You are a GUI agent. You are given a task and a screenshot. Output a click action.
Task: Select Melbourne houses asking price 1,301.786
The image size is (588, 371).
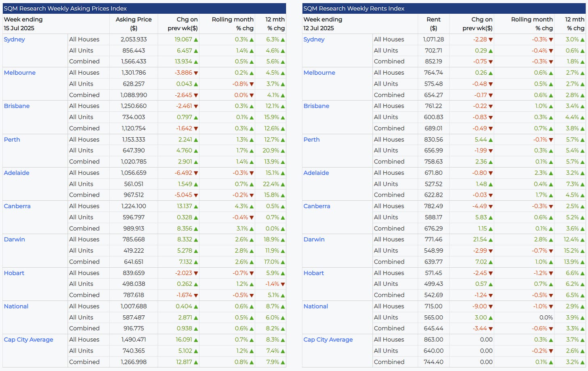point(134,73)
